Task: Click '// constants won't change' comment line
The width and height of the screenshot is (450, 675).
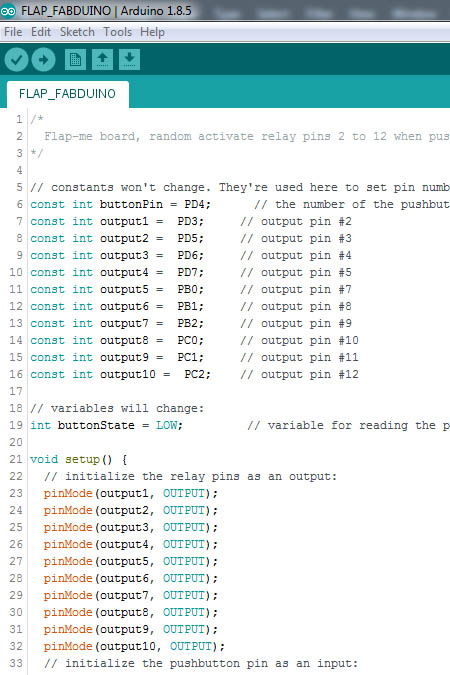Action: 240,188
